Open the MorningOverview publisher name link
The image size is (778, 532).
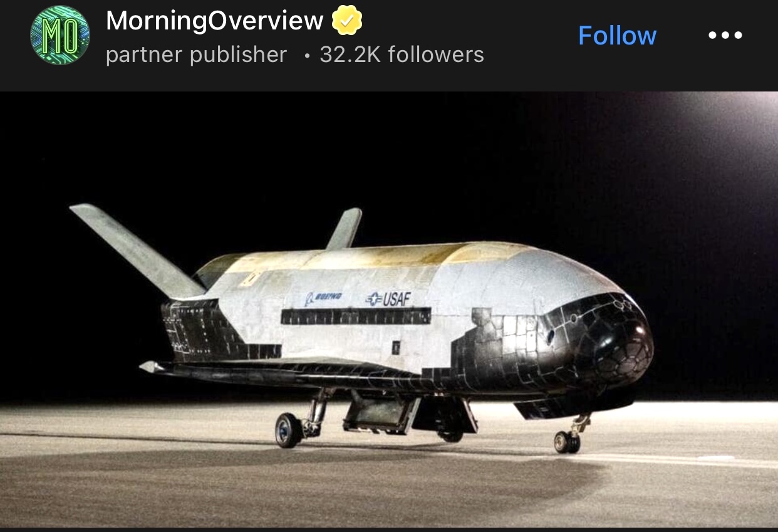[x=215, y=21]
